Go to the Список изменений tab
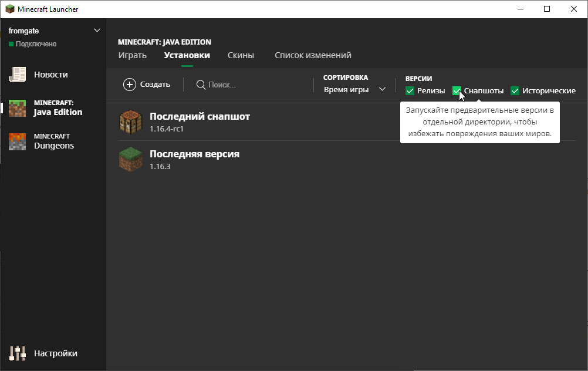This screenshot has height=371, width=588. click(313, 55)
